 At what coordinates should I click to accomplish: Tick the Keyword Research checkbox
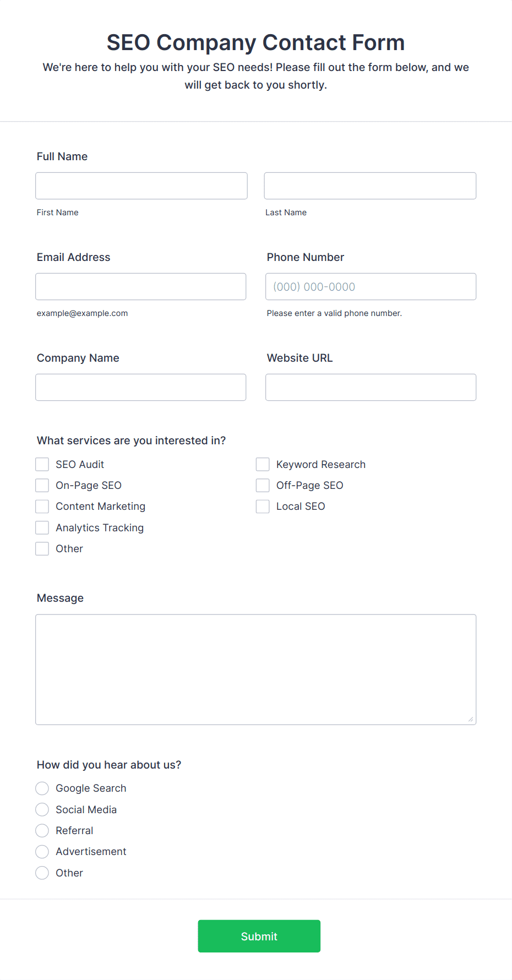click(263, 465)
